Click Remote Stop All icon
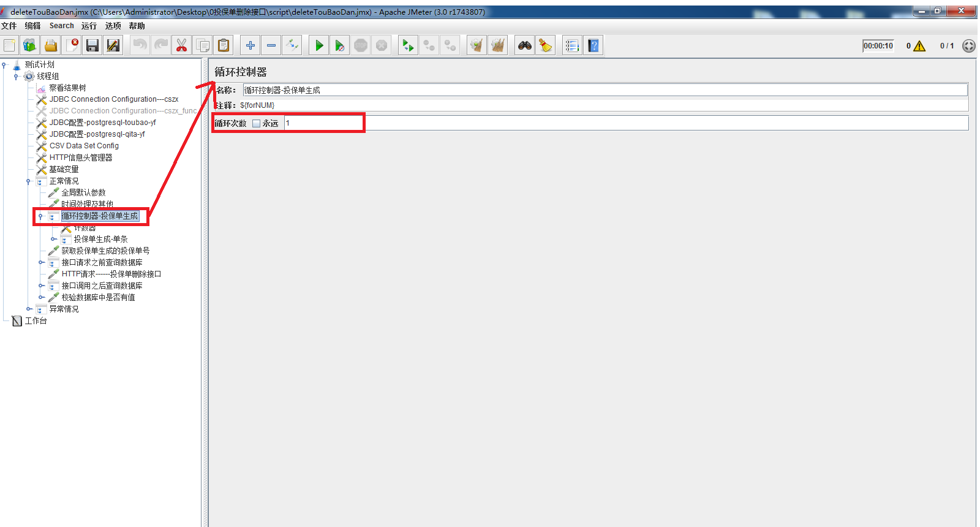 [429, 45]
